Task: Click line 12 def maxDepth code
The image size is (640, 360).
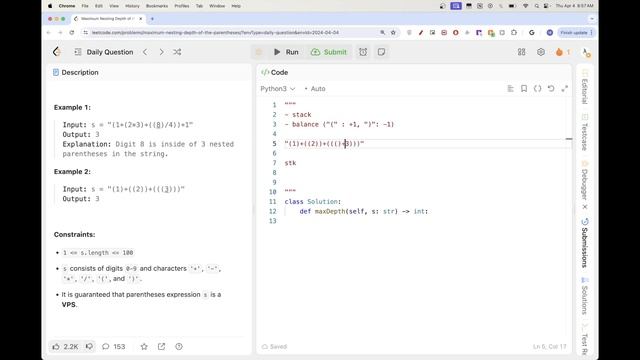Action: (x=364, y=211)
